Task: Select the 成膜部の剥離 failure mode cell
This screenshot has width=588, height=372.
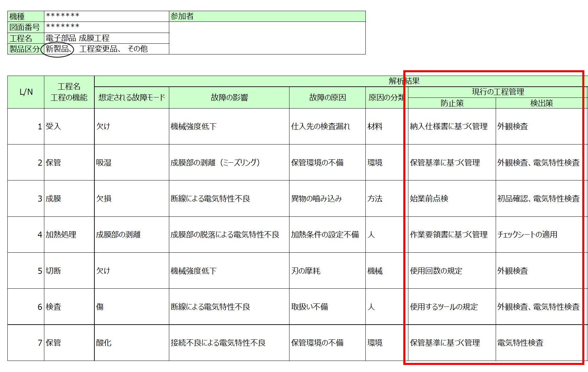Action: click(x=132, y=235)
